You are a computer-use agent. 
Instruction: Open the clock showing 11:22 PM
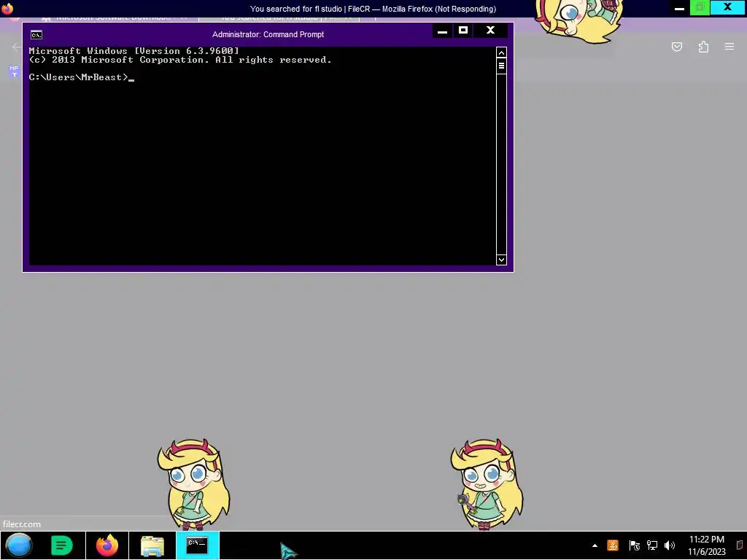(706, 545)
